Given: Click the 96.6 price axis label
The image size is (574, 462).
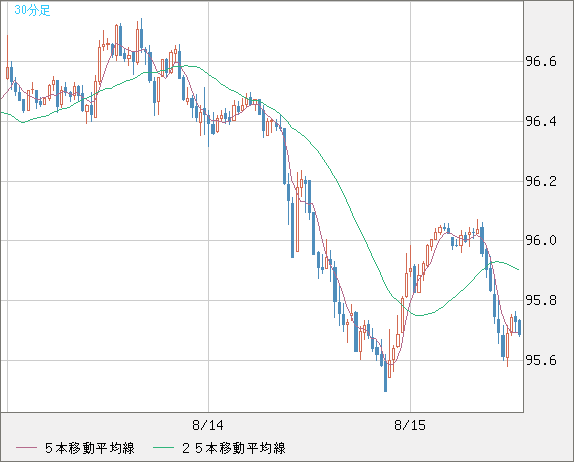Looking at the screenshot, I should pyautogui.click(x=541, y=62).
